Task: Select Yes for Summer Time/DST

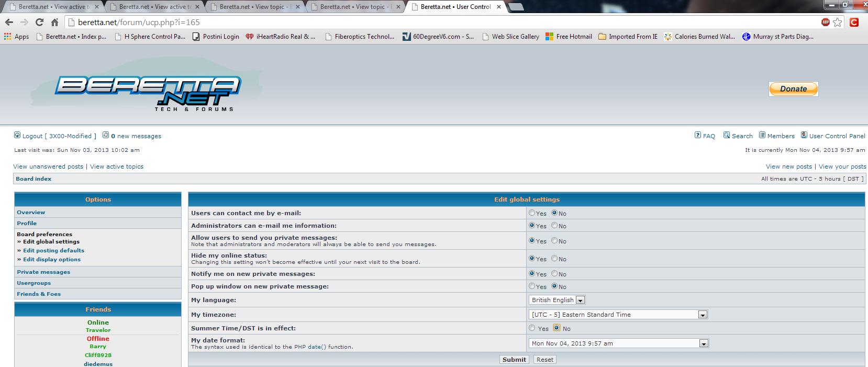Action: point(532,328)
